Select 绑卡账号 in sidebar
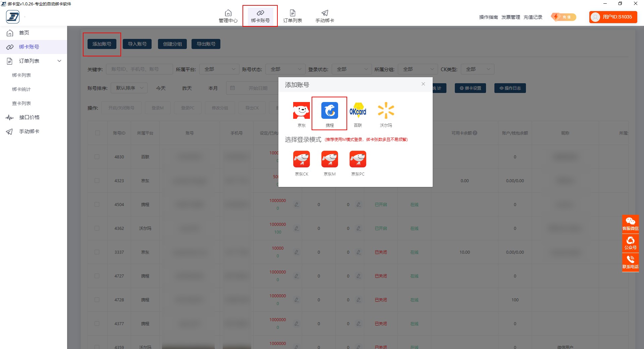 (34, 47)
